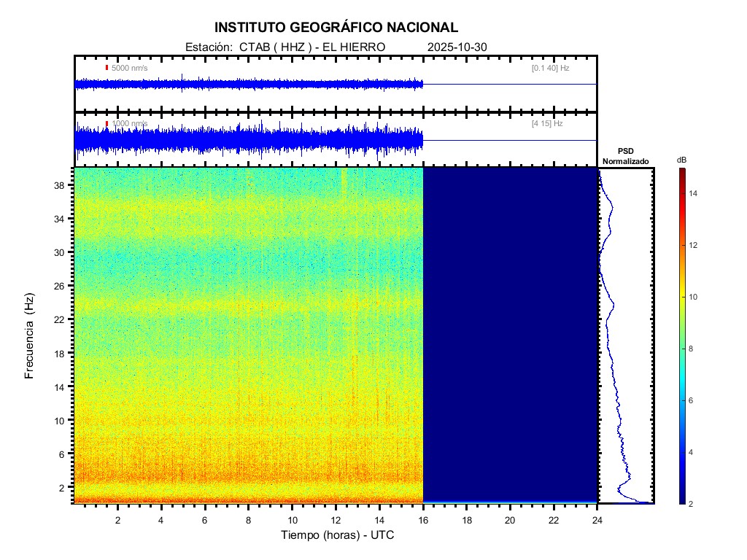
Task: Click the 22 Hz tick on the frequency axis
Action: [x=60, y=319]
